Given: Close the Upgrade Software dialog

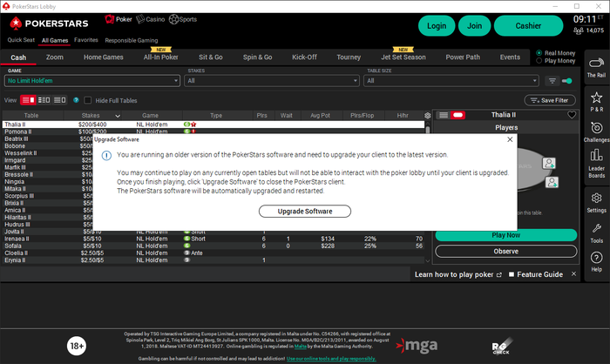Looking at the screenshot, I should 510,139.
